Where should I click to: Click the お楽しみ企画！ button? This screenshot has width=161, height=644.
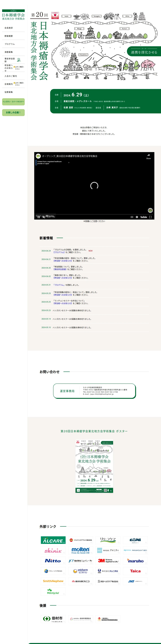14,113
